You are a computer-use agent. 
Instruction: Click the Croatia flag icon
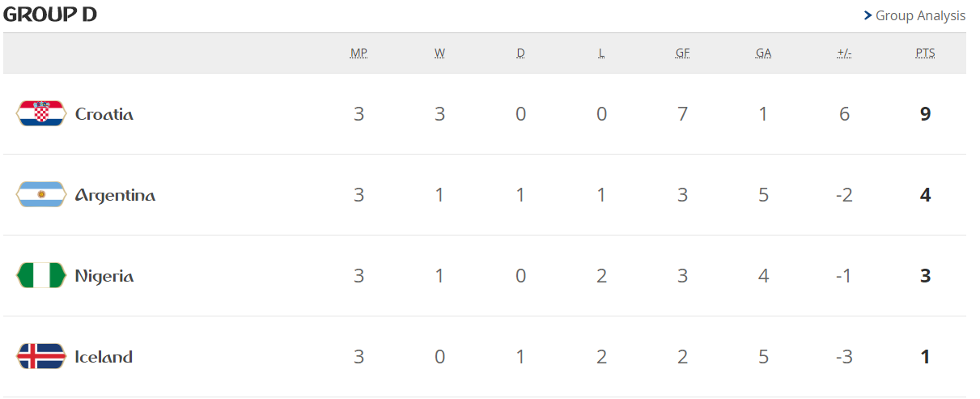click(40, 114)
